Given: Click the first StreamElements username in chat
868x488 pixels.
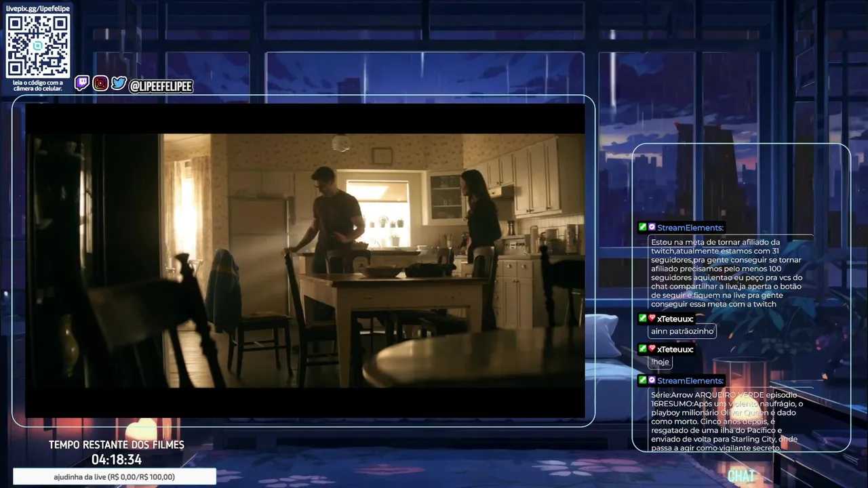Looking at the screenshot, I should coord(690,228).
